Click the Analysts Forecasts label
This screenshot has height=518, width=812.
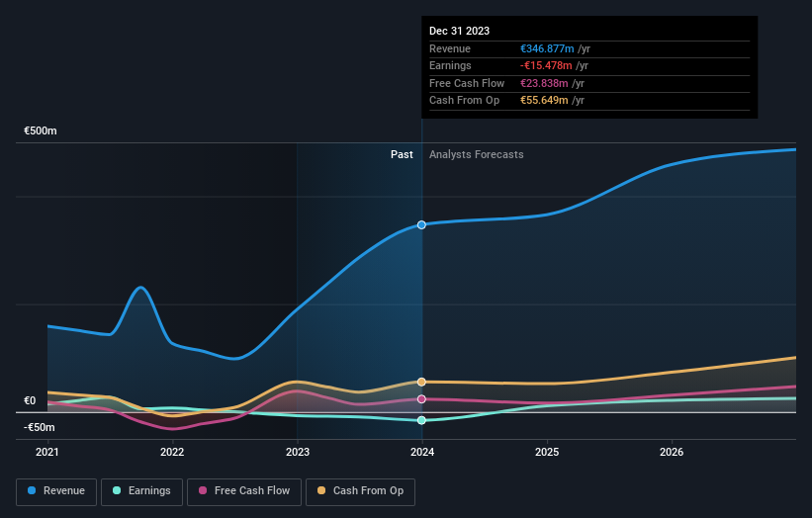click(477, 154)
